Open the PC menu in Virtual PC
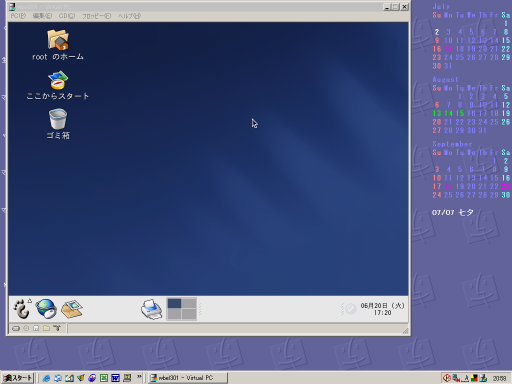Viewport: 512px width, 384px height. point(18,16)
